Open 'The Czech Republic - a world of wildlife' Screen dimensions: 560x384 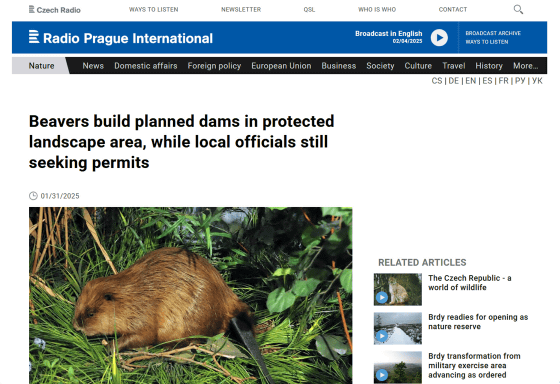pyautogui.click(x=470, y=283)
